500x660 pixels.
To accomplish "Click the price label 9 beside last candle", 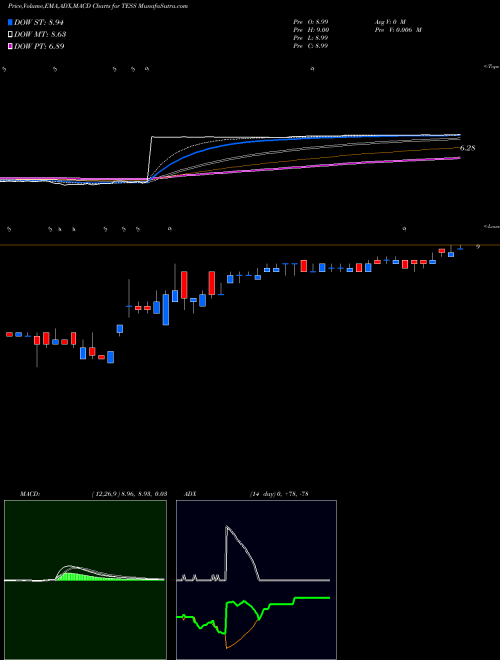I will pyautogui.click(x=478, y=247).
